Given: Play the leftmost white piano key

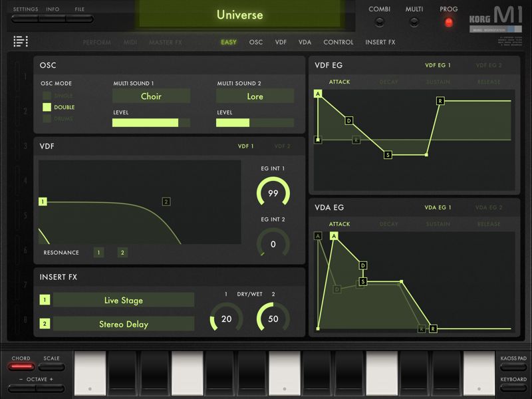Looking at the screenshot, I should pos(90,373).
